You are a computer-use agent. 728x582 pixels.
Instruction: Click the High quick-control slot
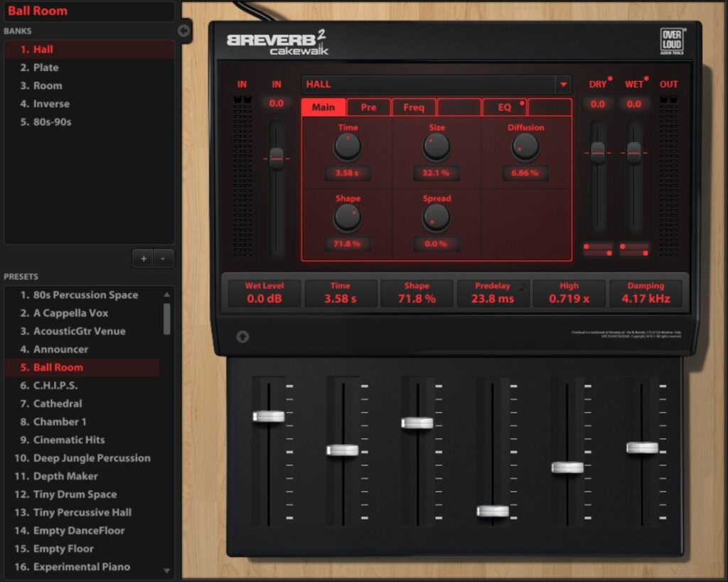click(569, 293)
